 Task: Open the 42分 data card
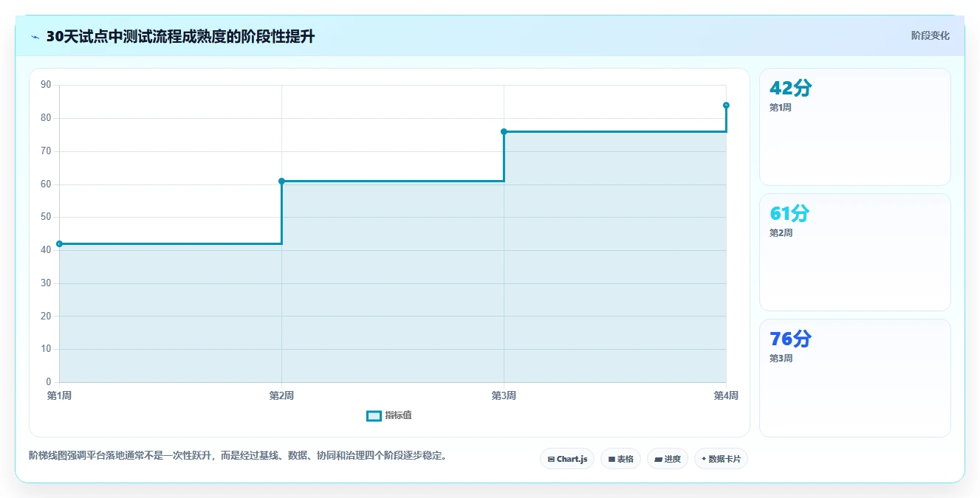click(x=854, y=127)
